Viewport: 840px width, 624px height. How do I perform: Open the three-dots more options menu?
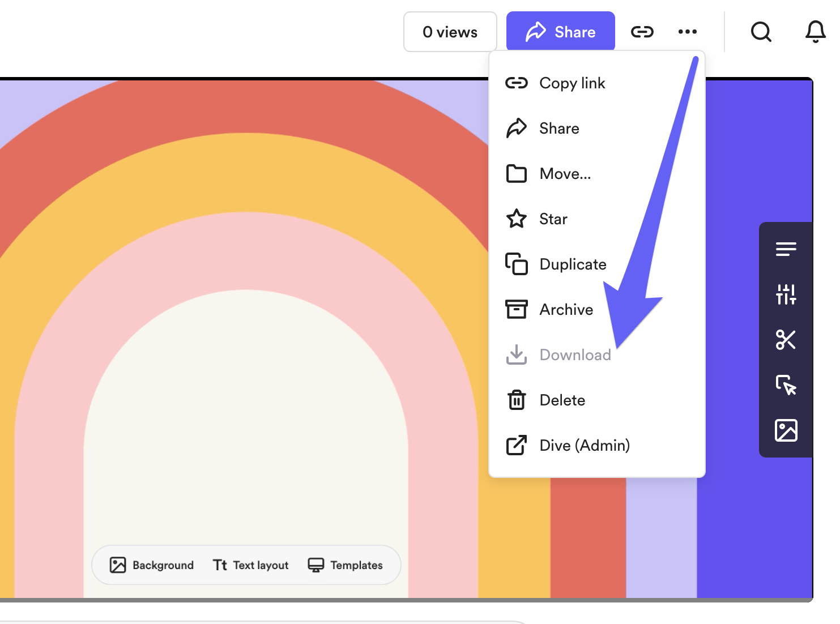687,32
